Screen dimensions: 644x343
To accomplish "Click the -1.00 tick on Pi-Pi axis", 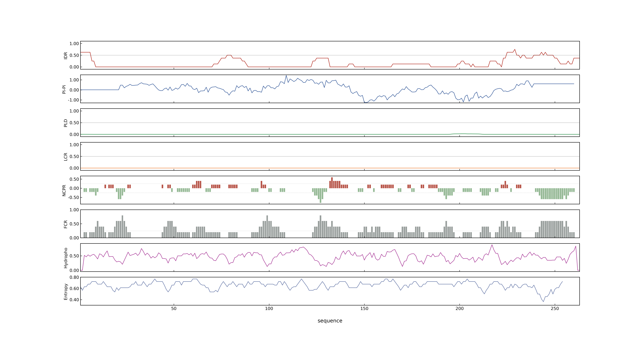I will pos(73,100).
